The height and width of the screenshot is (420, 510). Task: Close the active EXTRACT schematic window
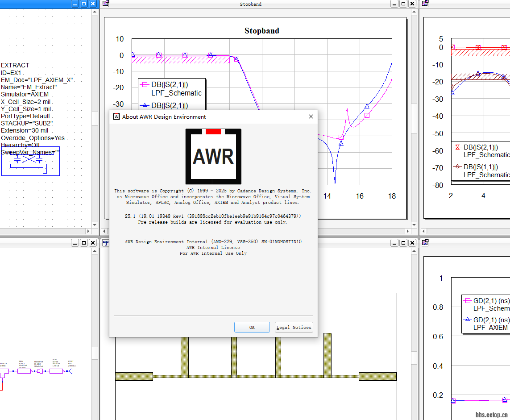coord(93,4)
